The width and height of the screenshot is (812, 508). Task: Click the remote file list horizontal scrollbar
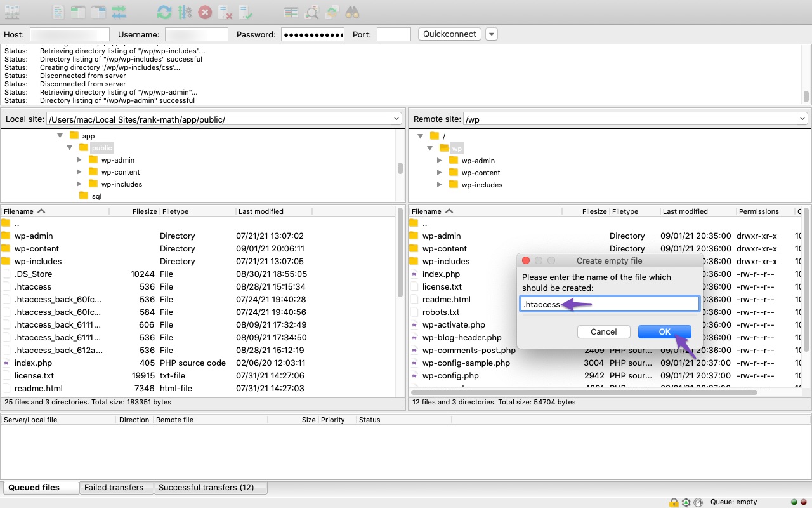[584, 392]
